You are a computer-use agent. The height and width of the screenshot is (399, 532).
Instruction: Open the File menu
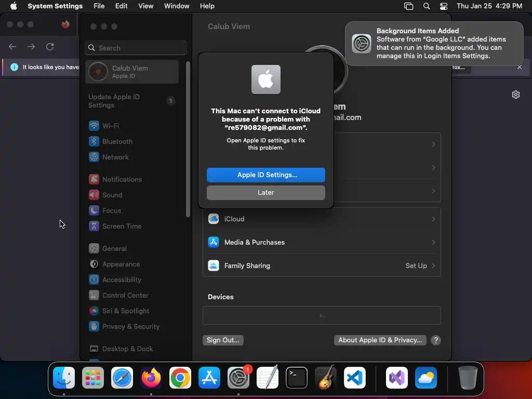[99, 6]
